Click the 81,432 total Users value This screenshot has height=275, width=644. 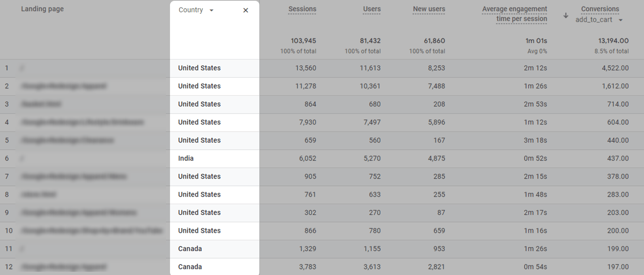pyautogui.click(x=370, y=41)
